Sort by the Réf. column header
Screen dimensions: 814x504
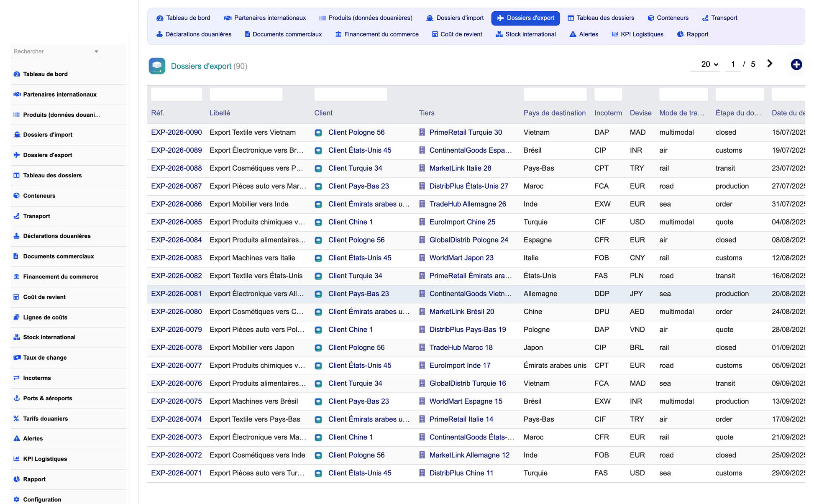(x=158, y=113)
